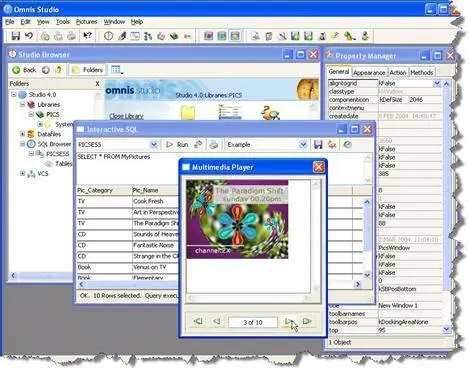
Task: Collapse the Libraries tree node
Action: coord(22,104)
